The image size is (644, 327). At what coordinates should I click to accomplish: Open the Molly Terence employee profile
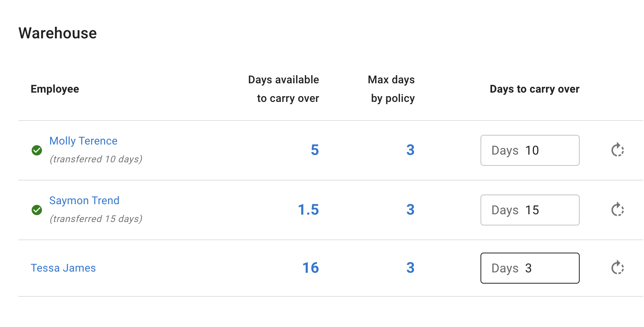[x=83, y=141]
